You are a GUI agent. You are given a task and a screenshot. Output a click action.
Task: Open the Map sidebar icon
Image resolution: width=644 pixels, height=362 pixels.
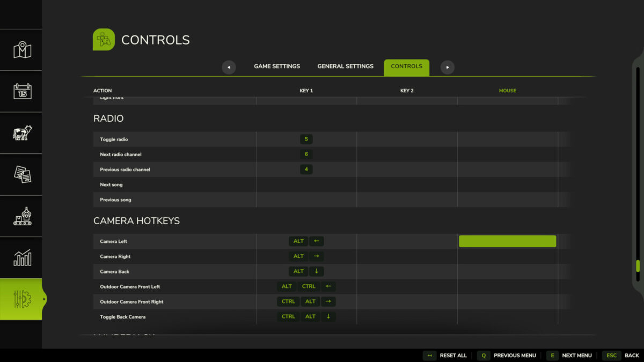point(21,49)
